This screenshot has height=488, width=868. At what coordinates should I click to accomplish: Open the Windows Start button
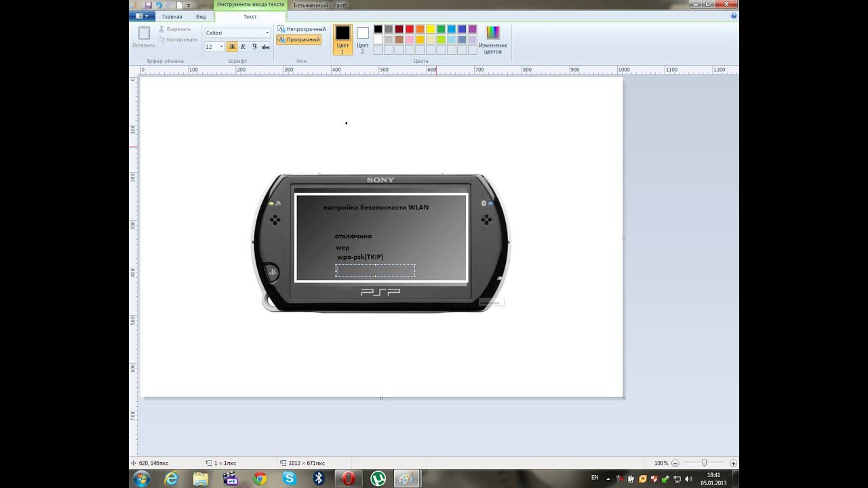[x=142, y=479]
